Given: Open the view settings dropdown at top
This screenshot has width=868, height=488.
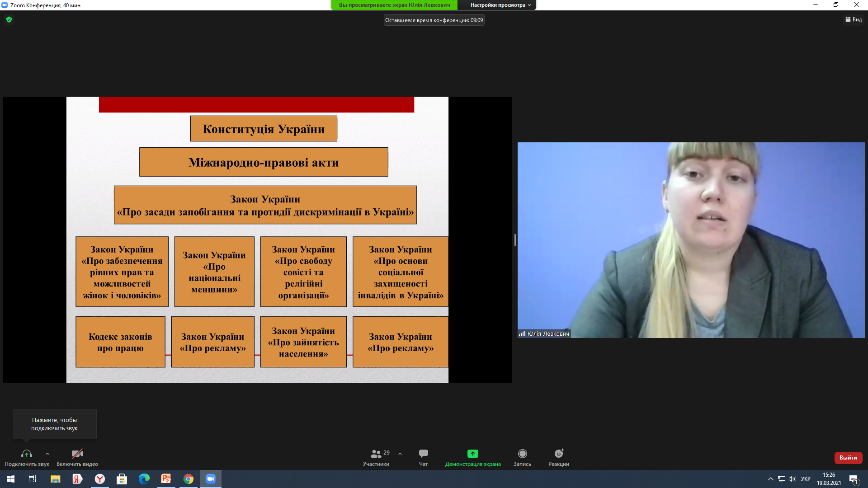Looking at the screenshot, I should [500, 5].
